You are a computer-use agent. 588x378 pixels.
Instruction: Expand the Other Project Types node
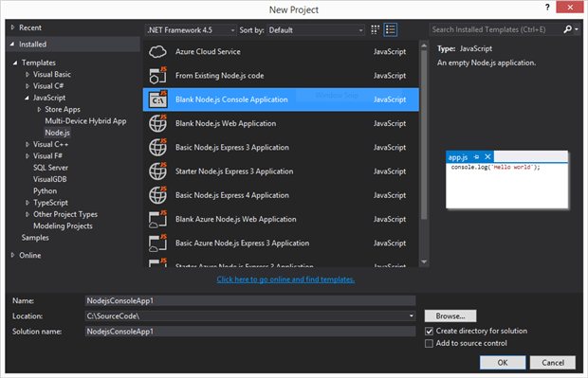point(28,214)
